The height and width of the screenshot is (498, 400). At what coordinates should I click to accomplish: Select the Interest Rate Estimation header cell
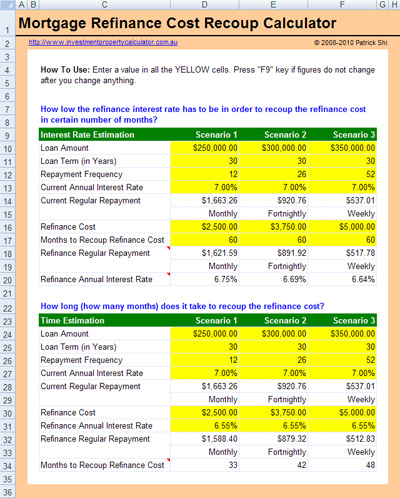pyautogui.click(x=105, y=135)
